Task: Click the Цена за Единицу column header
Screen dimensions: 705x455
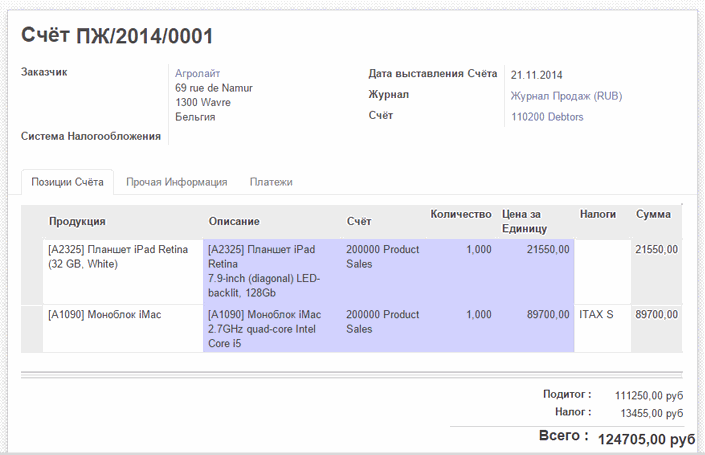Action: [524, 221]
